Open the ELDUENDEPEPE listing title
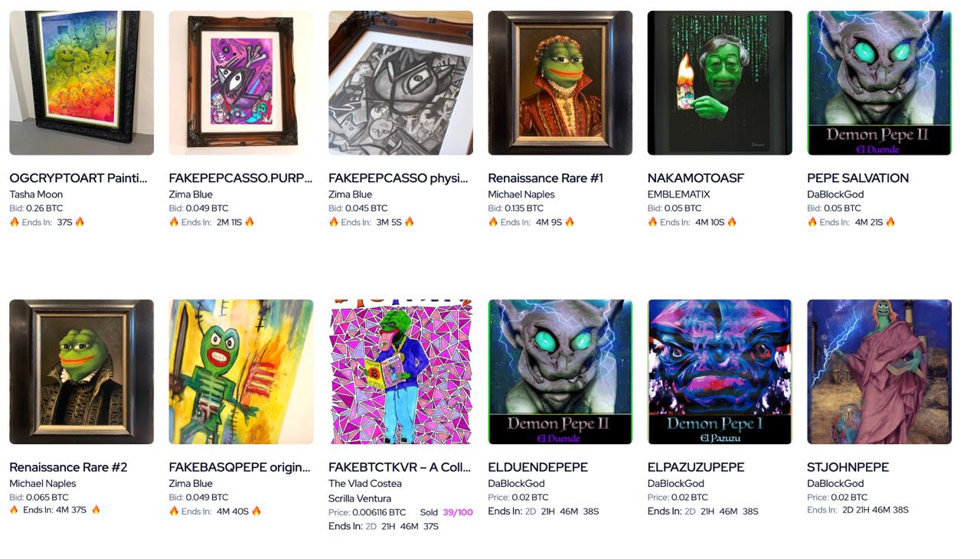This screenshot has height=559, width=980. 538,467
